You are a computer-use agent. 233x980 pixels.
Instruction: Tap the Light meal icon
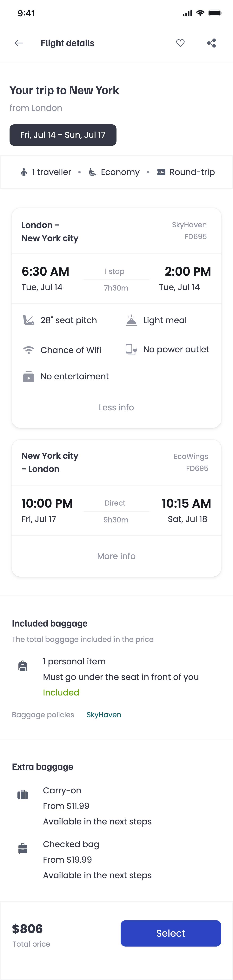pyautogui.click(x=131, y=320)
